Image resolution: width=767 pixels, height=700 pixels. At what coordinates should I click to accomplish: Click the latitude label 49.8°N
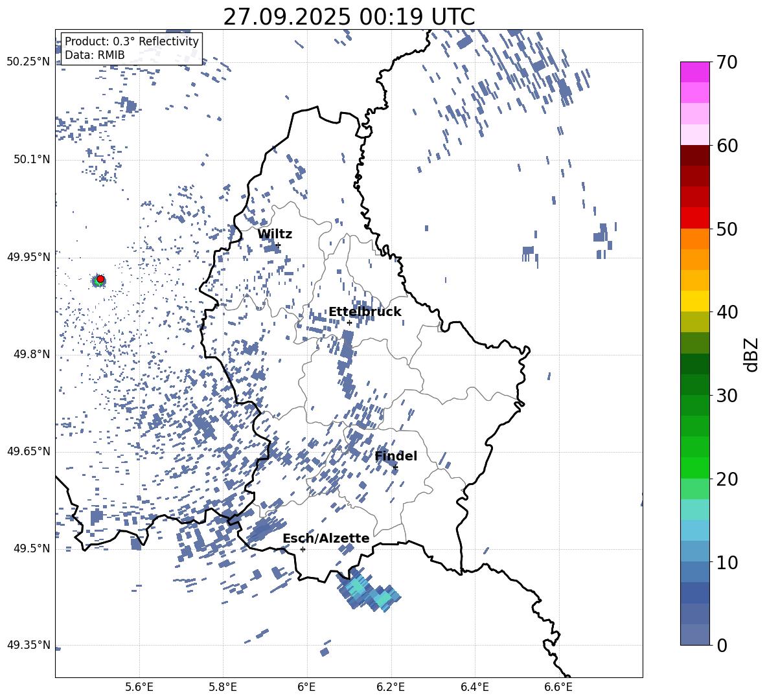[31, 354]
